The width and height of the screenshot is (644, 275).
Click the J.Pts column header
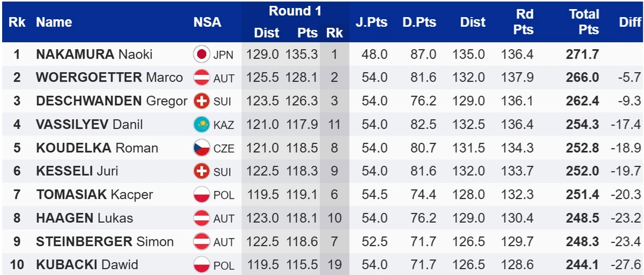point(371,22)
